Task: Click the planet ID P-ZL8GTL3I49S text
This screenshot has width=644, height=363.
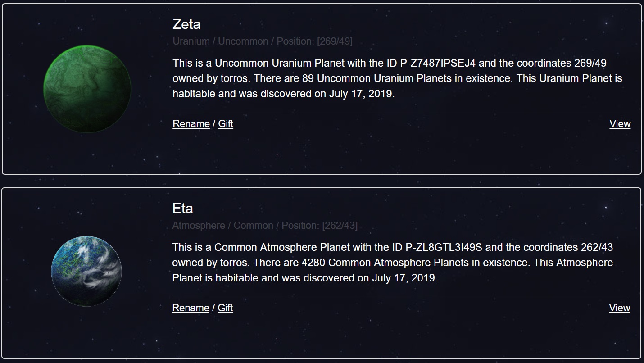Action: pyautogui.click(x=444, y=247)
